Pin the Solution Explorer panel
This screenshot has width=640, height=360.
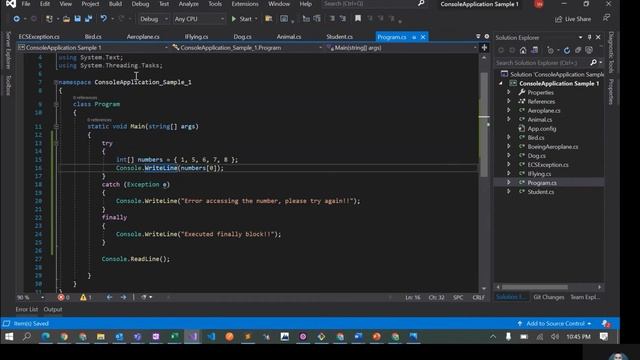tap(589, 37)
